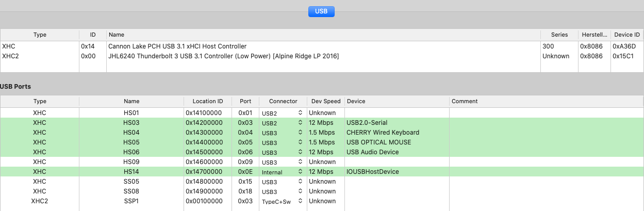The image size is (644, 211).
Task: Select the JHL6240 Thunderbolt 3 controller row
Action: click(x=223, y=56)
